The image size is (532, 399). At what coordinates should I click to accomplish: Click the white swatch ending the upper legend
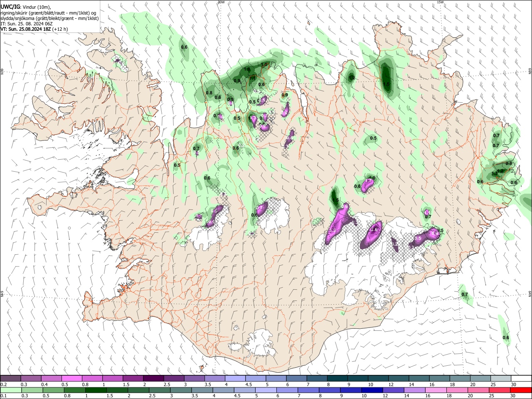coord(521,378)
